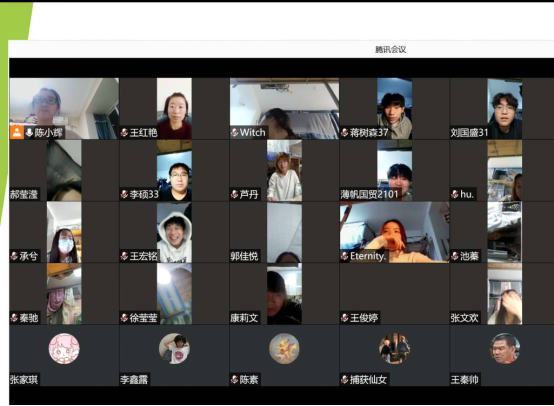
Task: Click the 张文欢 name label
Action: (x=465, y=318)
